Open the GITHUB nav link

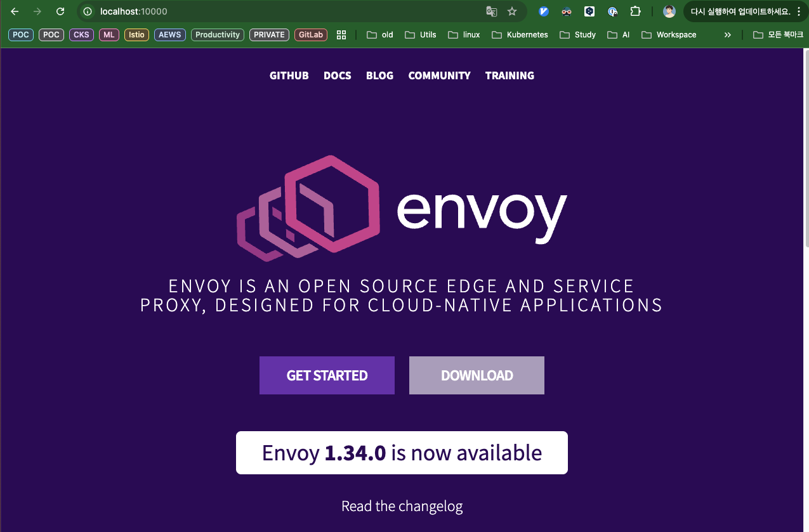pyautogui.click(x=289, y=75)
